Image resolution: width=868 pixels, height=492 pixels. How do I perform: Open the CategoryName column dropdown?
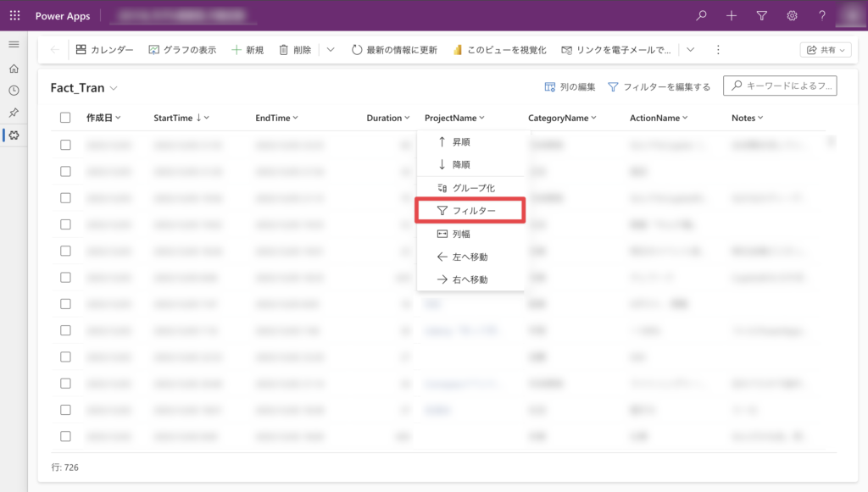coord(562,118)
